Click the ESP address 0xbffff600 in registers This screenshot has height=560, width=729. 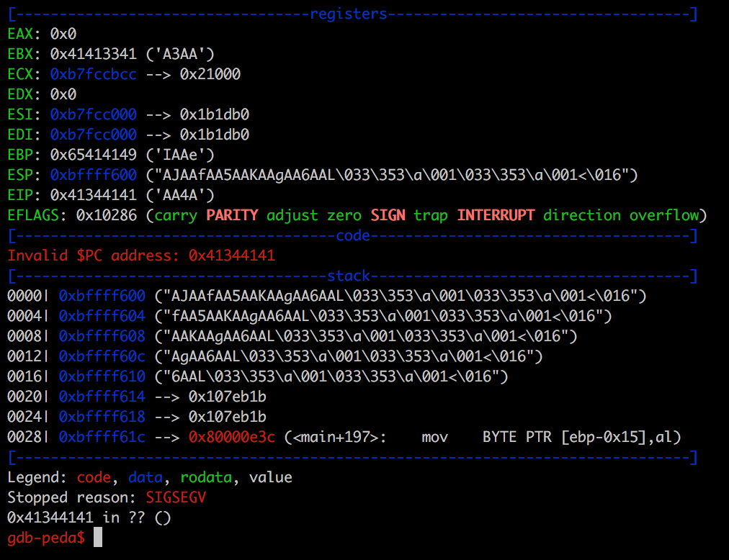[x=94, y=175]
